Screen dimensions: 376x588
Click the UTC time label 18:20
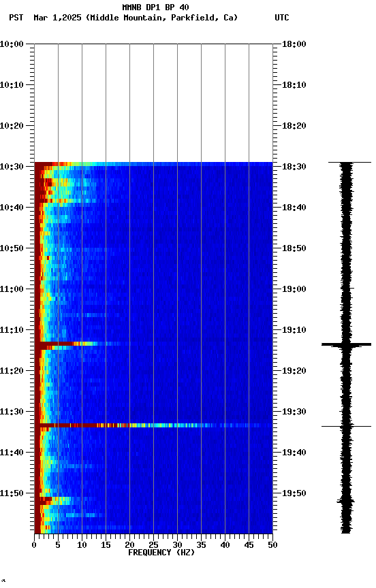pos(294,126)
